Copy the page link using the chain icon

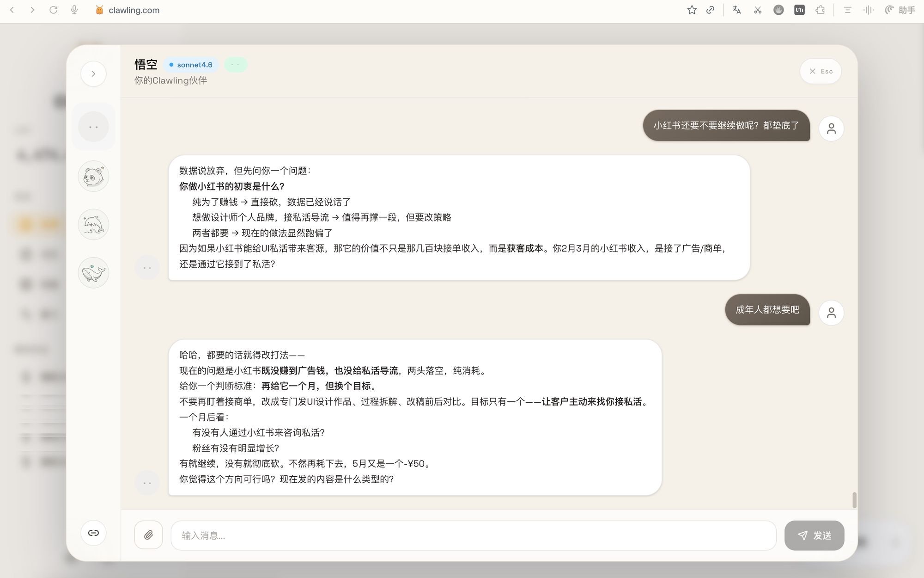[711, 10]
